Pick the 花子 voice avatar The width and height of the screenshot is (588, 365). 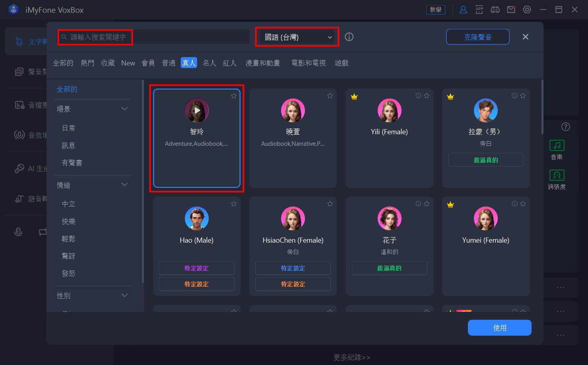390,218
